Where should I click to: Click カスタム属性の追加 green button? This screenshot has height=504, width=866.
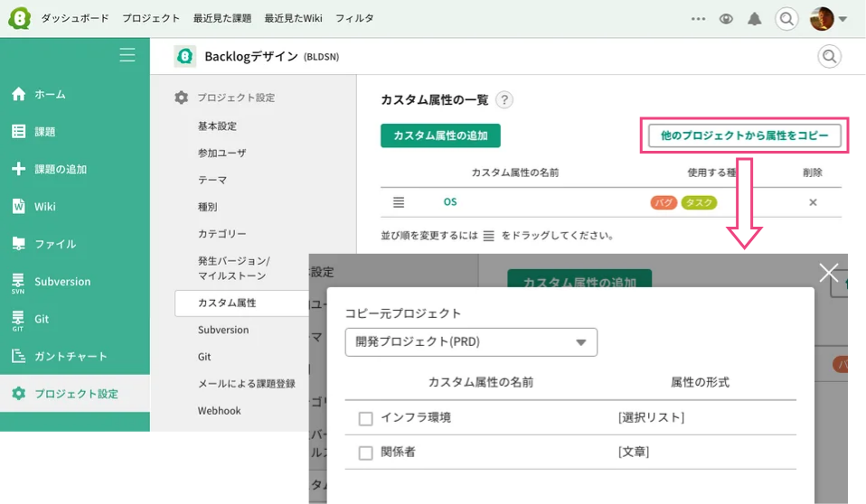pos(440,135)
